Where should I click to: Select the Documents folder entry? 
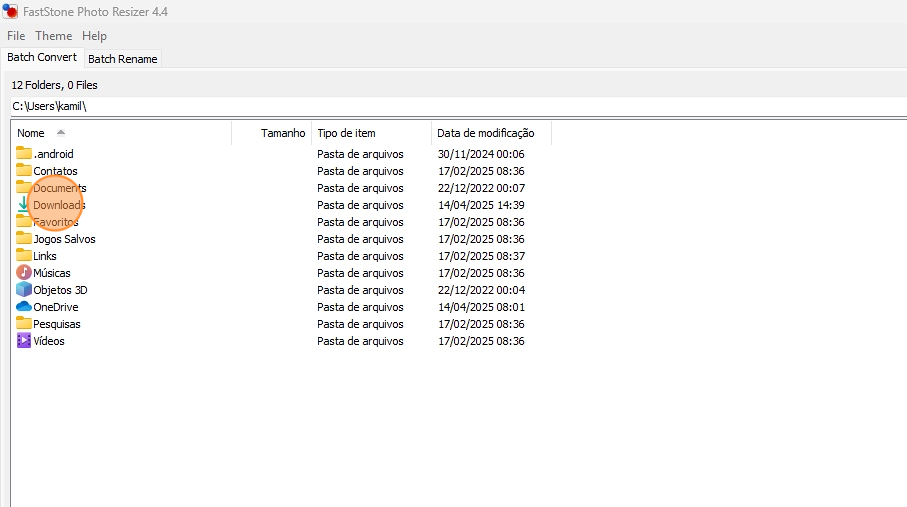tap(59, 188)
